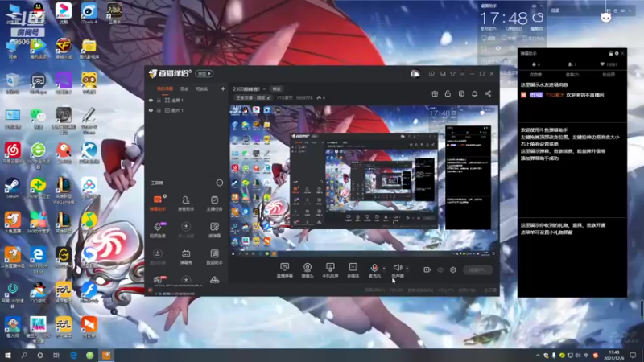Add camera source 摄像头
644x362 pixels.
[308, 270]
